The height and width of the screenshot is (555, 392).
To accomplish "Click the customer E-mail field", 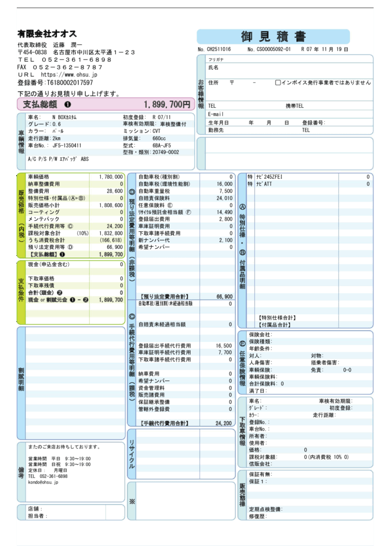I will click(x=290, y=114).
